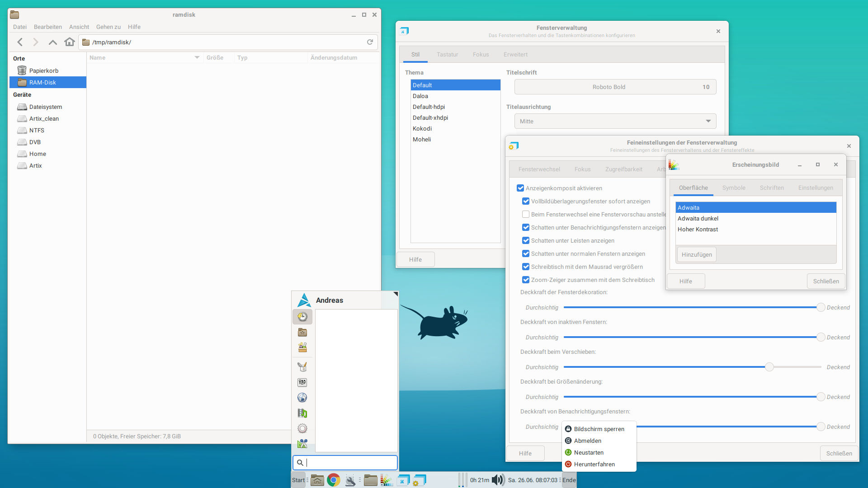Viewport: 868px width, 488px height.
Task: Open the home folder via toolbar icon
Action: pyautogui.click(x=69, y=42)
